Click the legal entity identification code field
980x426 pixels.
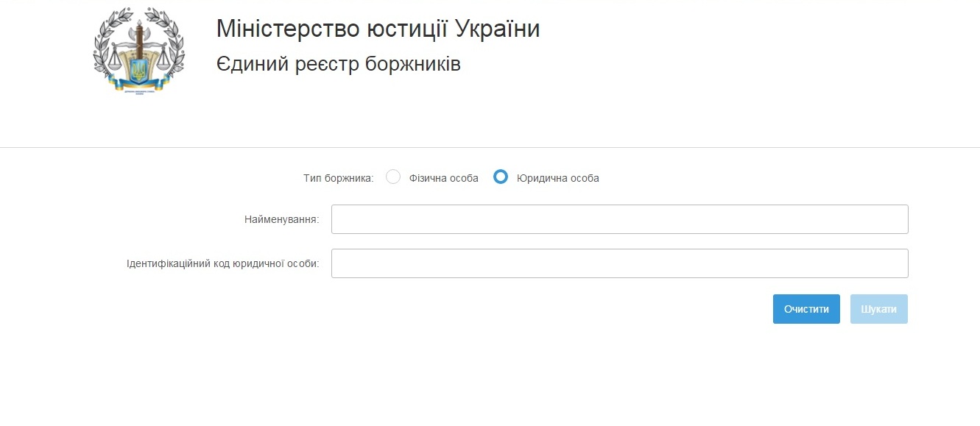click(x=620, y=263)
